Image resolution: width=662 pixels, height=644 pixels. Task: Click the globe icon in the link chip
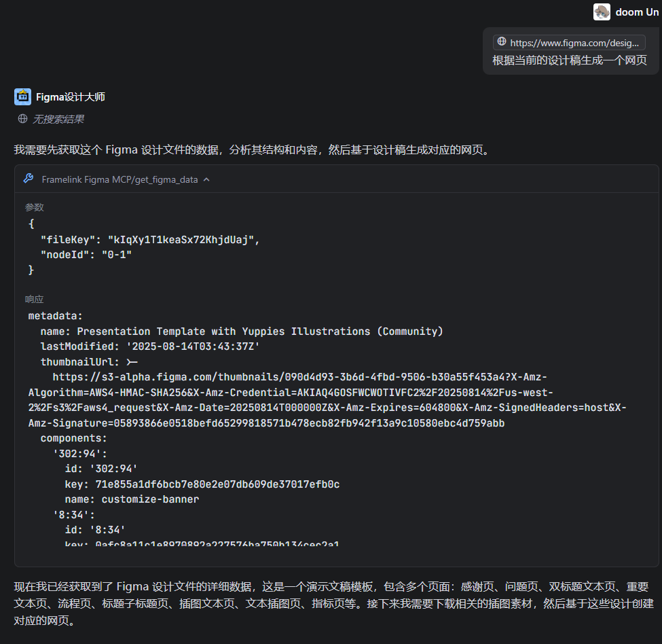[x=502, y=41]
